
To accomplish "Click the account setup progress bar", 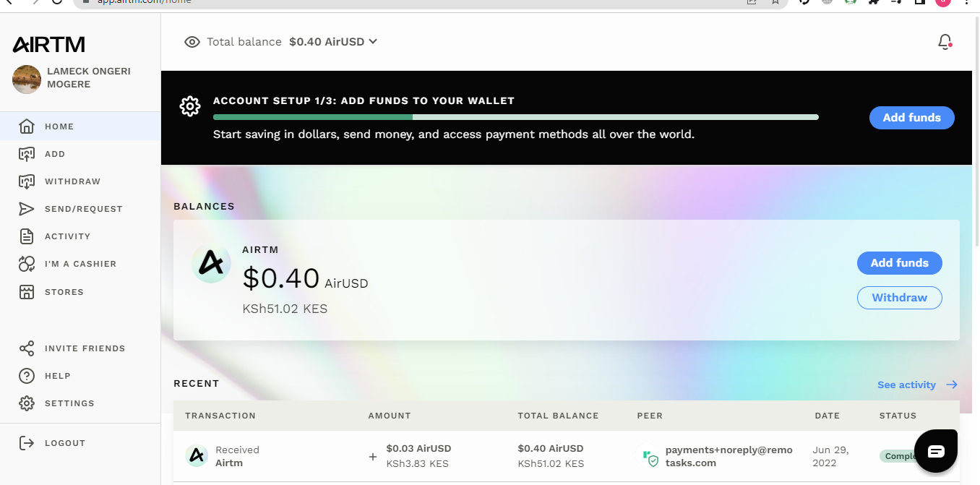I will point(516,117).
